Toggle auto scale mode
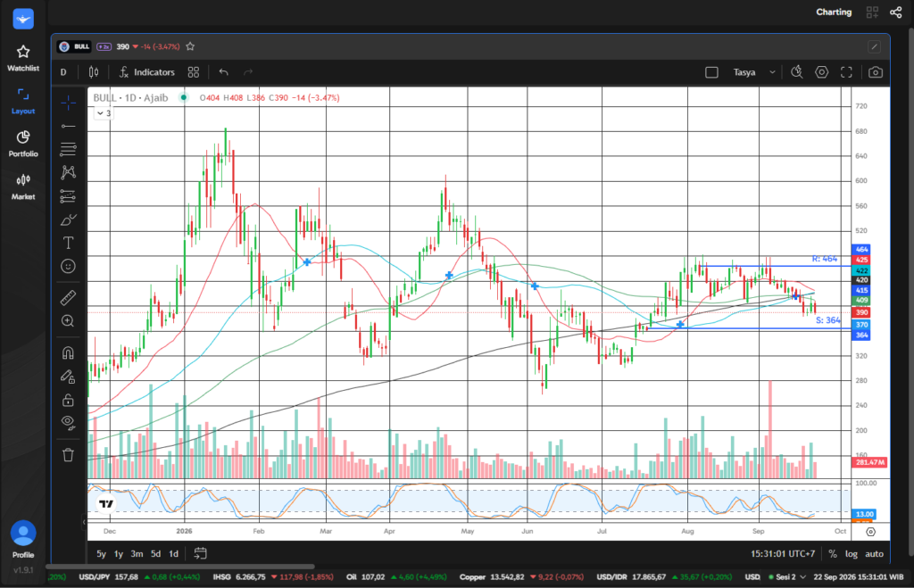This screenshot has height=588, width=914. 874,553
